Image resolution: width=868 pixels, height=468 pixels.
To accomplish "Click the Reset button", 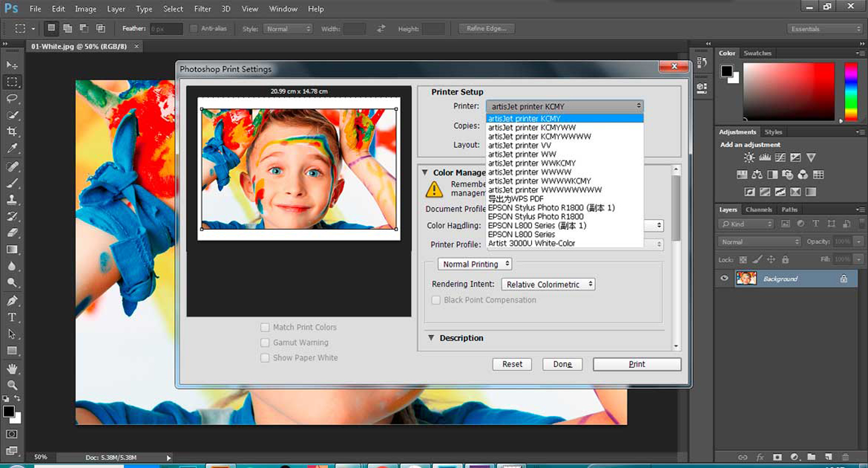I will coord(512,364).
